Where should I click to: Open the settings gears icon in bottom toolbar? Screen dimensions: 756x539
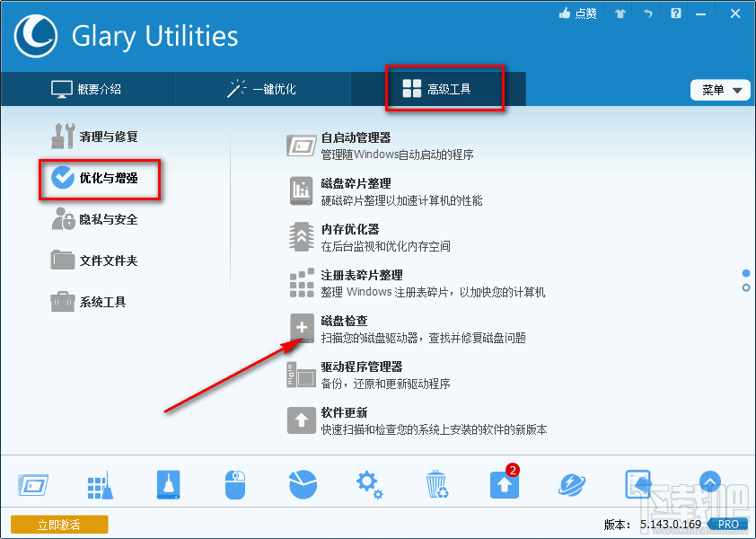(x=369, y=484)
